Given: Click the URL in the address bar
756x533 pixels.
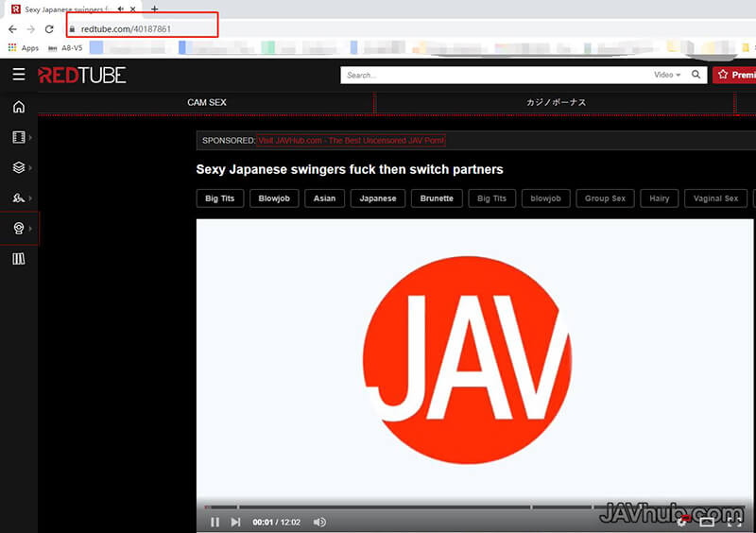Looking at the screenshot, I should [x=126, y=29].
